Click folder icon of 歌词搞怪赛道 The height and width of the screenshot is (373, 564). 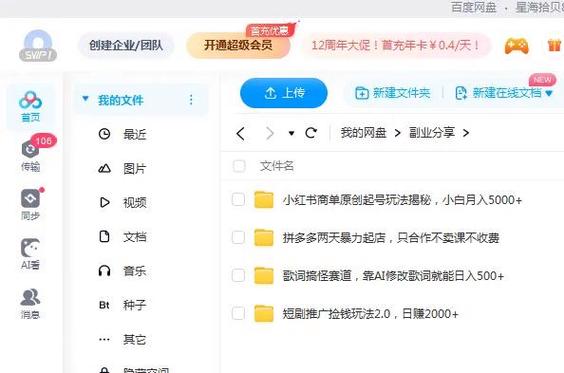264,276
